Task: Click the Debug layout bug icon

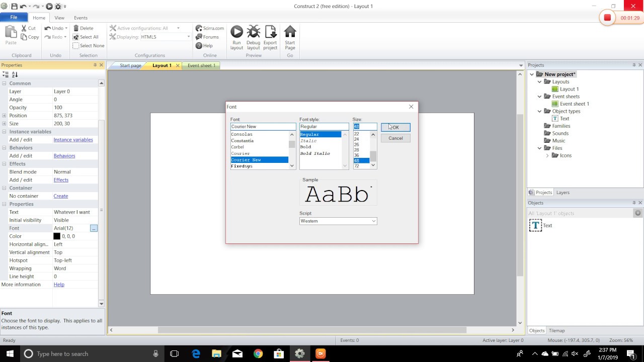Action: point(254,32)
